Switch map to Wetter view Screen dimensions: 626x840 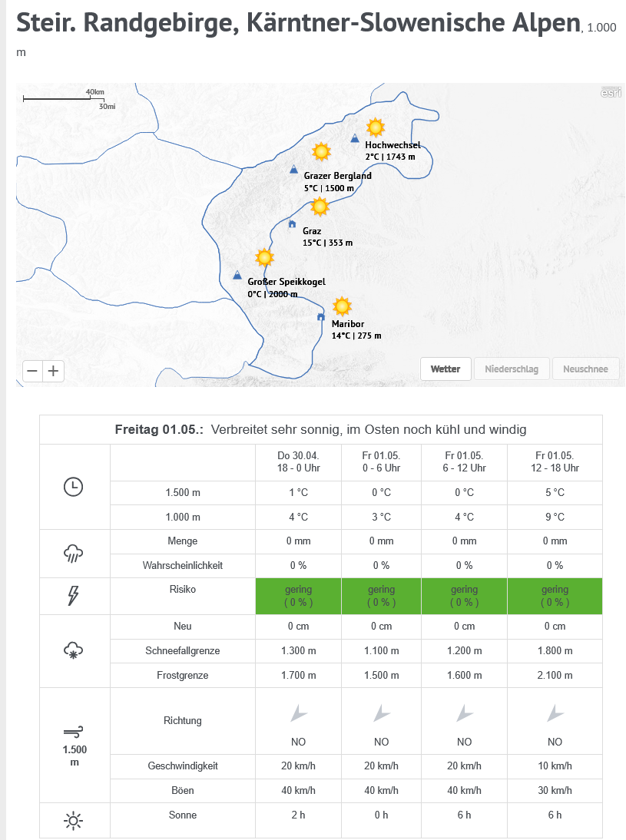click(445, 369)
